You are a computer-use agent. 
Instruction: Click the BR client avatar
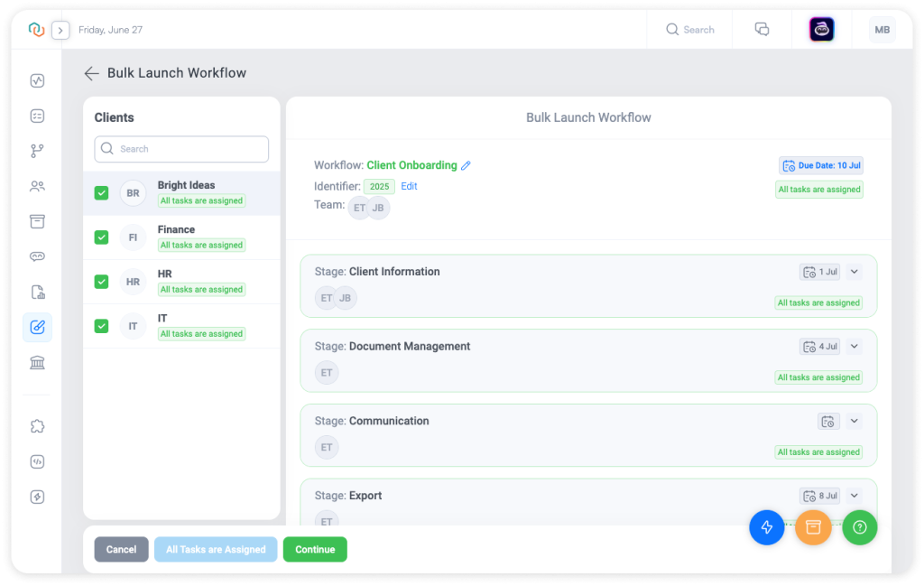(134, 193)
